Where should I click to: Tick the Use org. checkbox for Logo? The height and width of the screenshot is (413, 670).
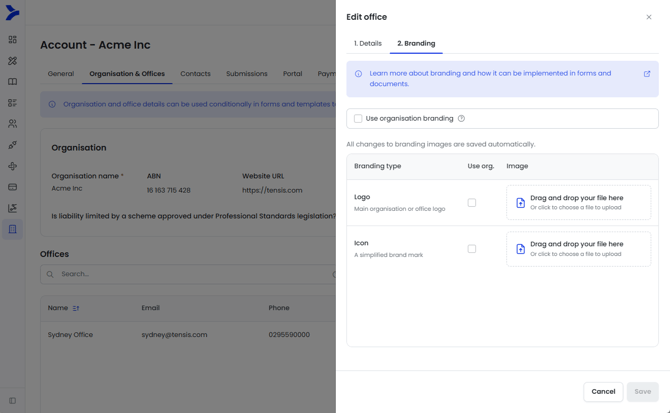tap(472, 203)
